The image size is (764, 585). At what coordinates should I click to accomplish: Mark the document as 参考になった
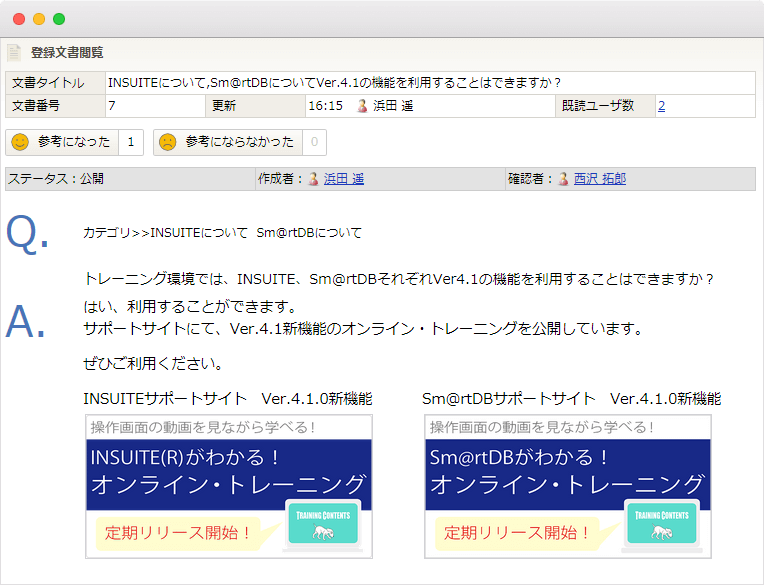tap(62, 142)
